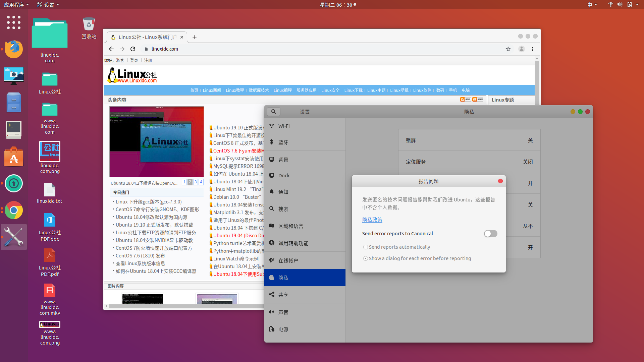This screenshot has height=362, width=644.
Task: Bookmark this page with the star
Action: pos(508,49)
